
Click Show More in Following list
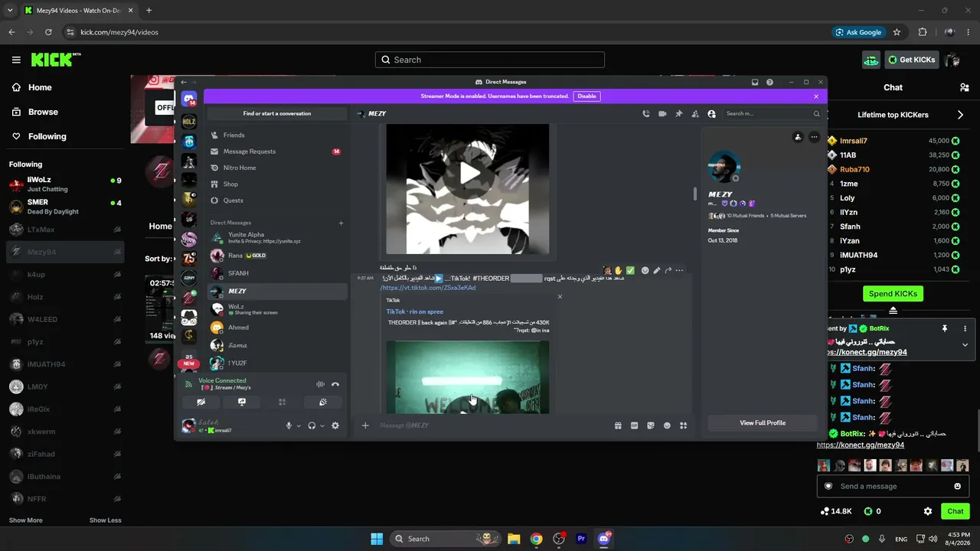tap(25, 520)
